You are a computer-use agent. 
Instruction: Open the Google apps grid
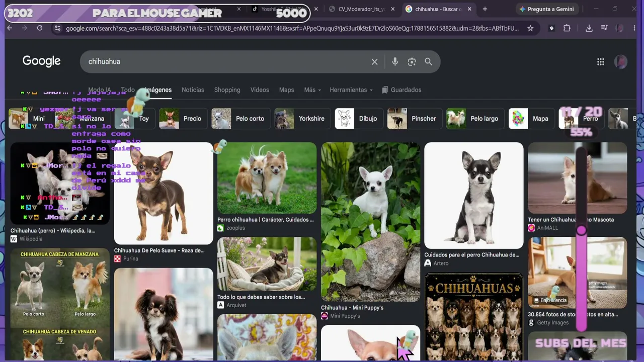tap(600, 61)
